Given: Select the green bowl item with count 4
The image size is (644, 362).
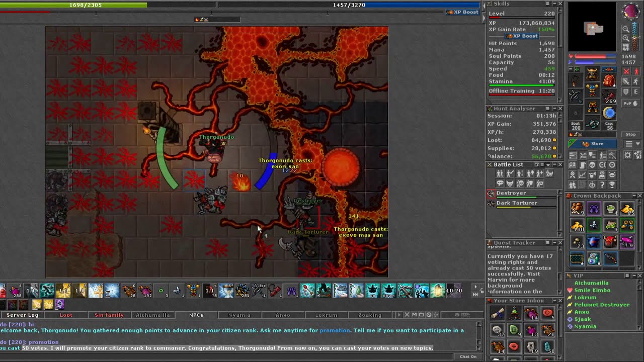Looking at the screenshot, I should point(610,209).
